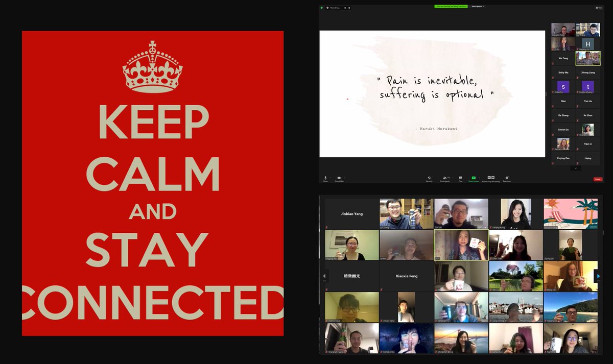The height and width of the screenshot is (364, 613).
Task: Expand video options arrow beside Stop Video
Action: [345, 177]
